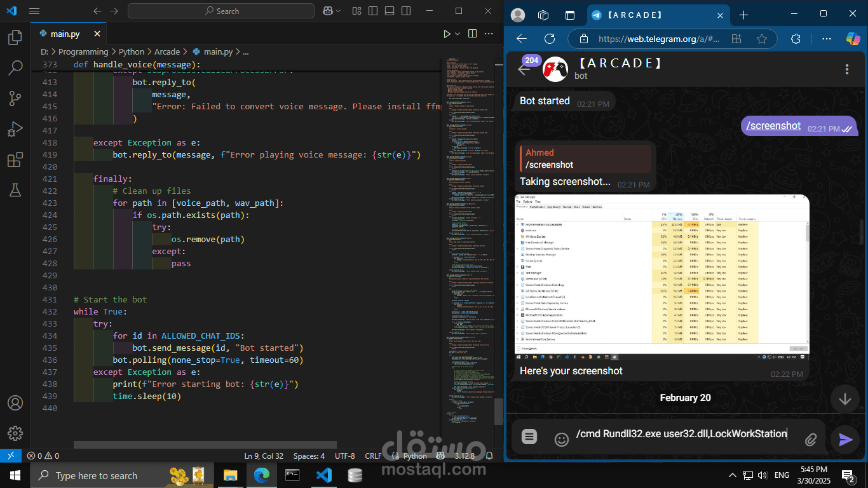
Task: Change end of line sequence CRLF
Action: (x=373, y=456)
